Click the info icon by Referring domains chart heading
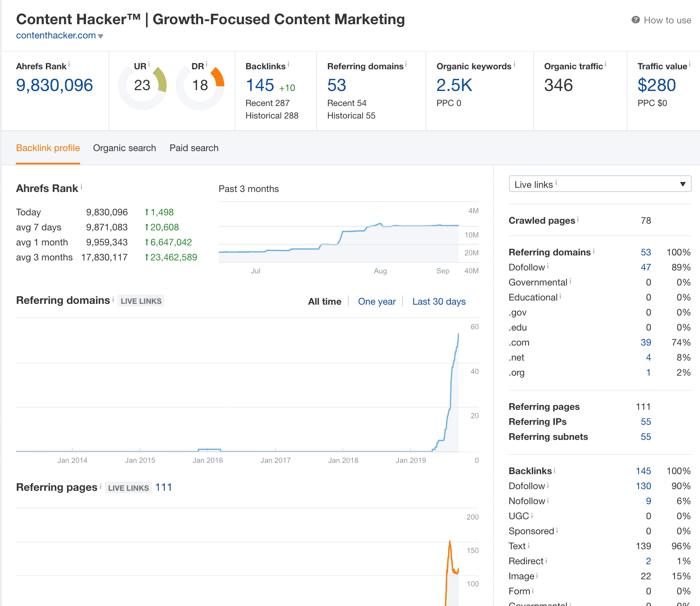Viewport: 700px width, 606px height. [113, 299]
